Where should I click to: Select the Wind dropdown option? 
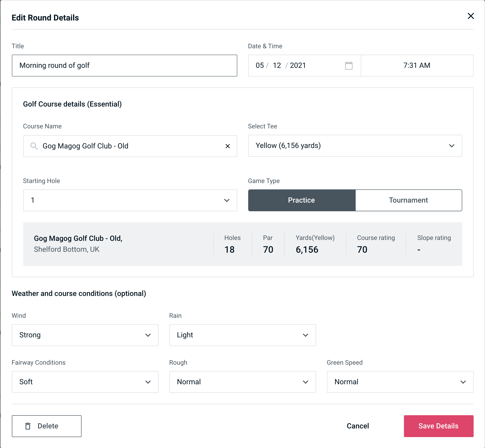[85, 335]
